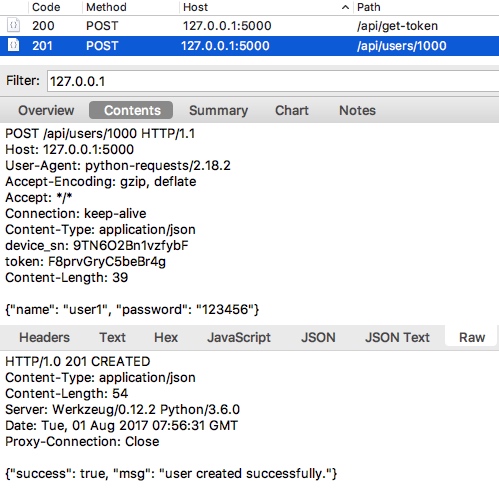This screenshot has width=499, height=491.
Task: Click the JSON file icon of the 200 row
Action: 14,25
